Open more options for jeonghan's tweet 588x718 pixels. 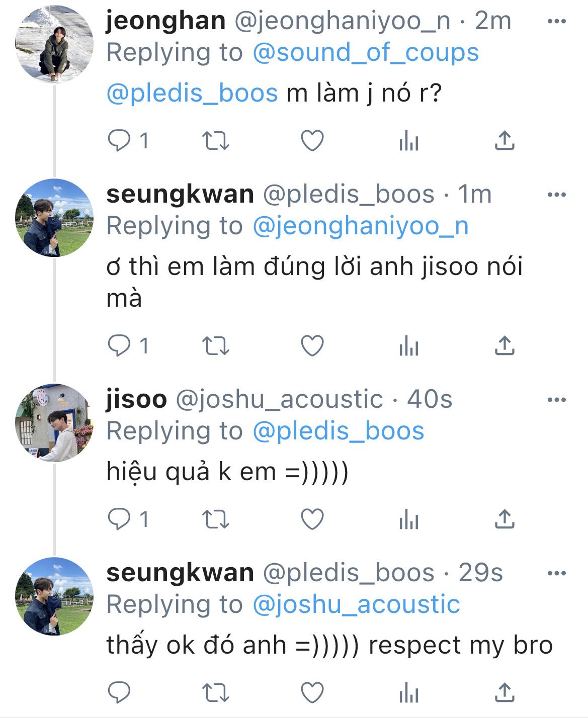556,22
